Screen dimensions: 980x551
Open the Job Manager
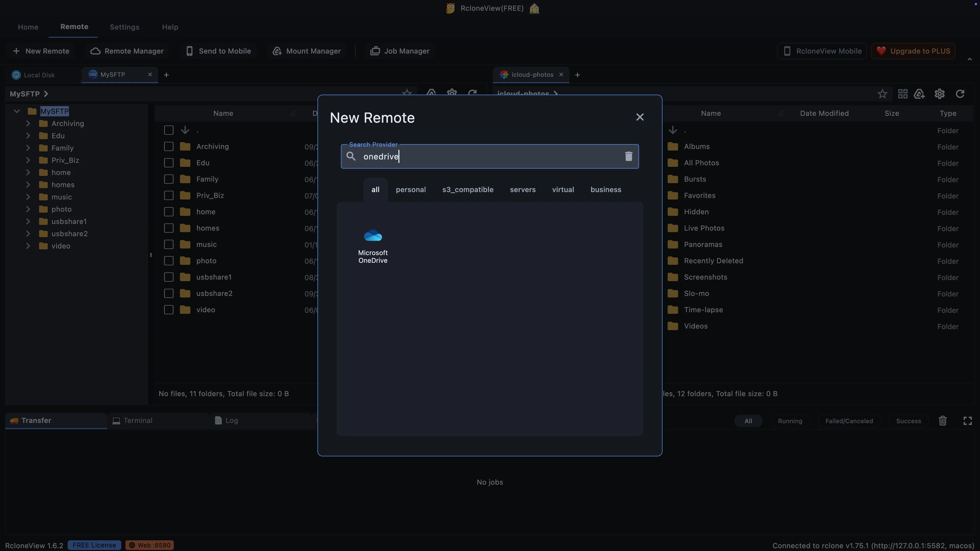(x=400, y=51)
